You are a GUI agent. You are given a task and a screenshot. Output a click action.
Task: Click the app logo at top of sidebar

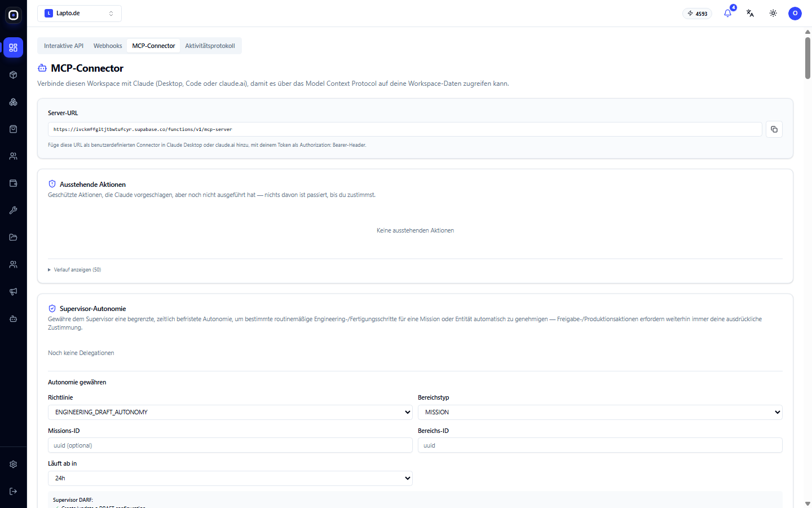(14, 15)
